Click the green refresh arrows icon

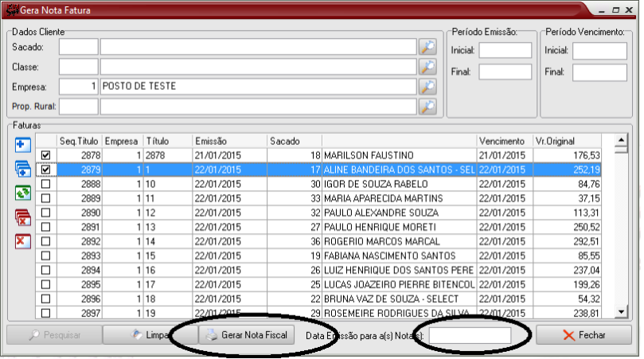pos(22,193)
